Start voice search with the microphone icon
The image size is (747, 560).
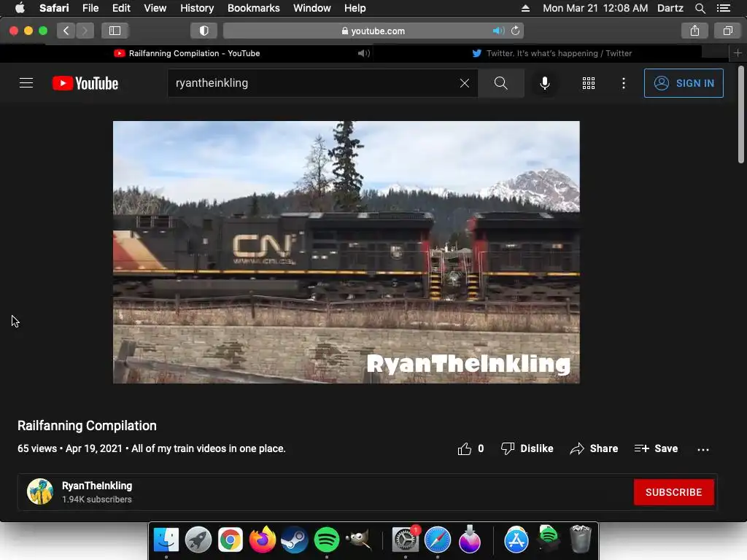pos(545,83)
